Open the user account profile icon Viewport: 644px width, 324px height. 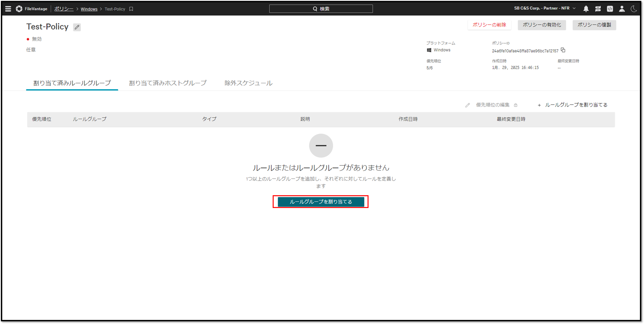(x=622, y=9)
